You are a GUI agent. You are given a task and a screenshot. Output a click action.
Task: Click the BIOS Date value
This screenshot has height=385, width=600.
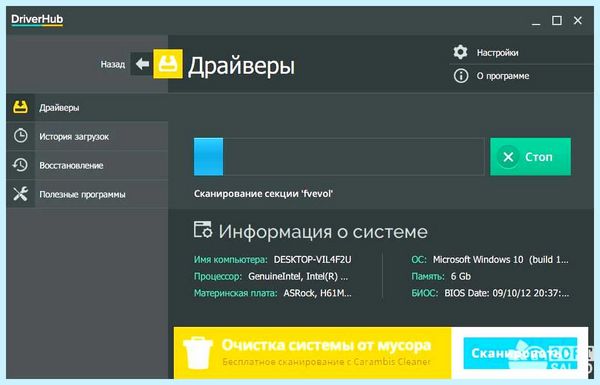[507, 293]
